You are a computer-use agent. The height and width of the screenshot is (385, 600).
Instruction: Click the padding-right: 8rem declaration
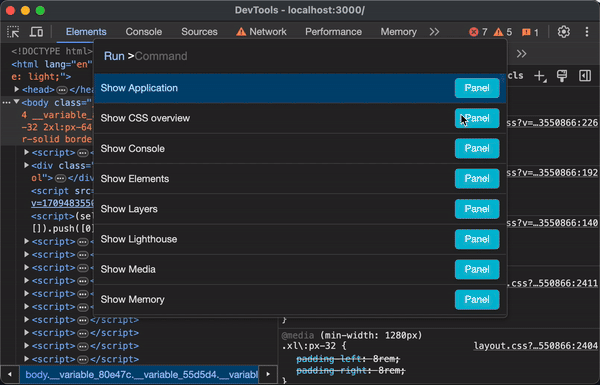coord(350,370)
